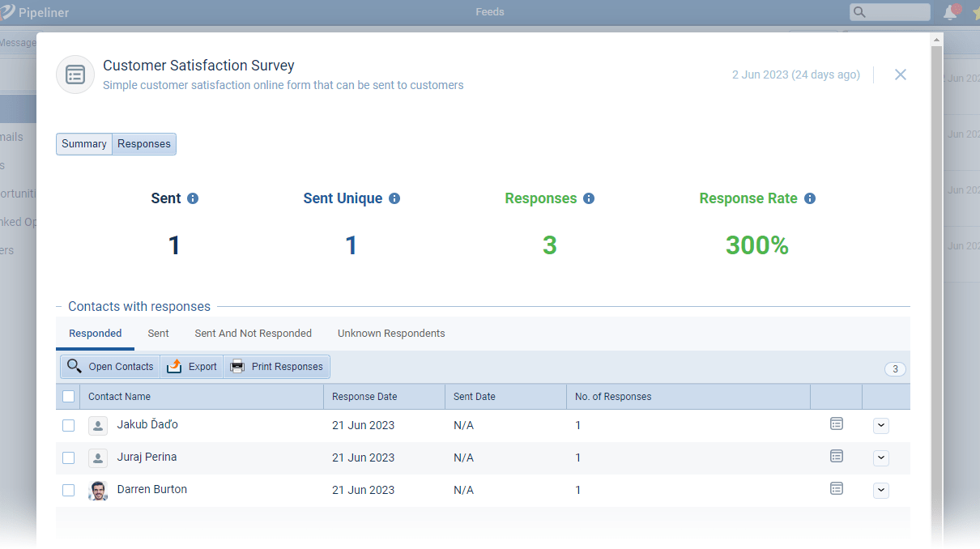The width and height of the screenshot is (980, 549).
Task: Open the Sent And Not Responded tab
Action: pos(253,334)
